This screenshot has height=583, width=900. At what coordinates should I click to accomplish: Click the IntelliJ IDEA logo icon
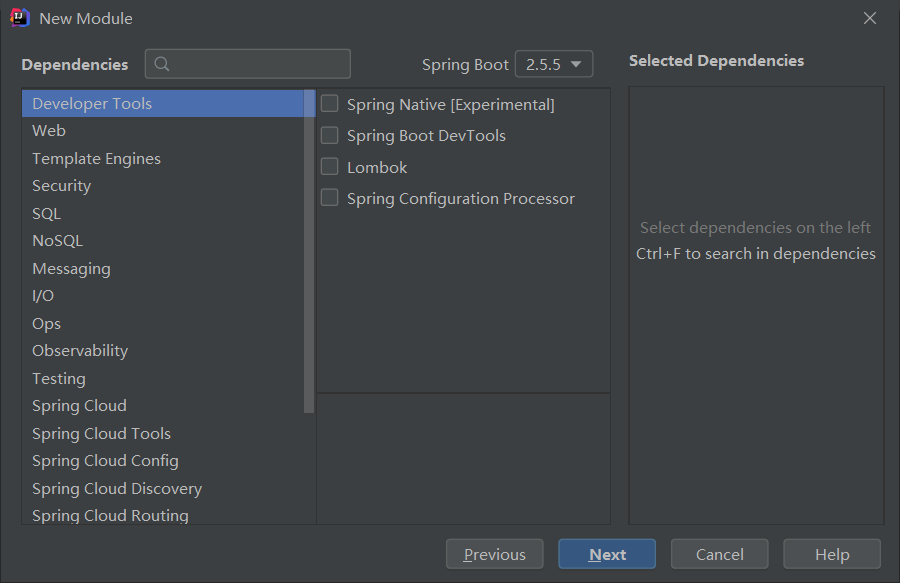[x=20, y=18]
